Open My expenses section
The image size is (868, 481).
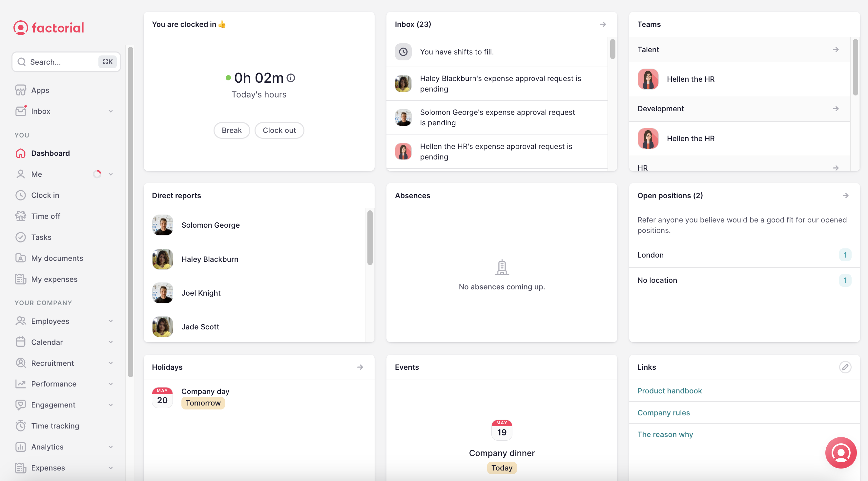[x=54, y=279]
